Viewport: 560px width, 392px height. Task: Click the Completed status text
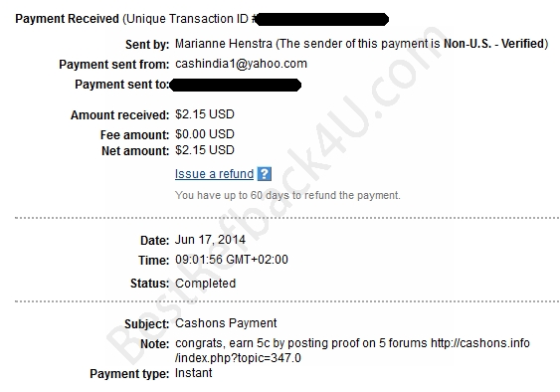pyautogui.click(x=205, y=284)
